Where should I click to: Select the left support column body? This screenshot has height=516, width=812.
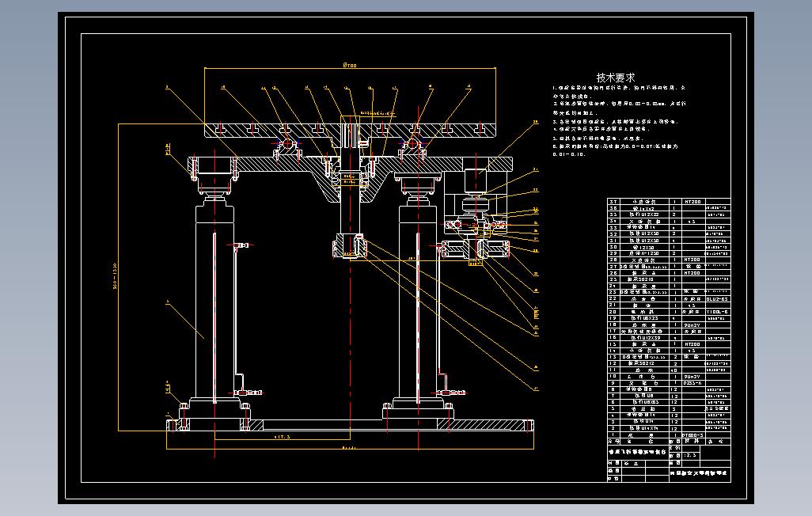214,302
